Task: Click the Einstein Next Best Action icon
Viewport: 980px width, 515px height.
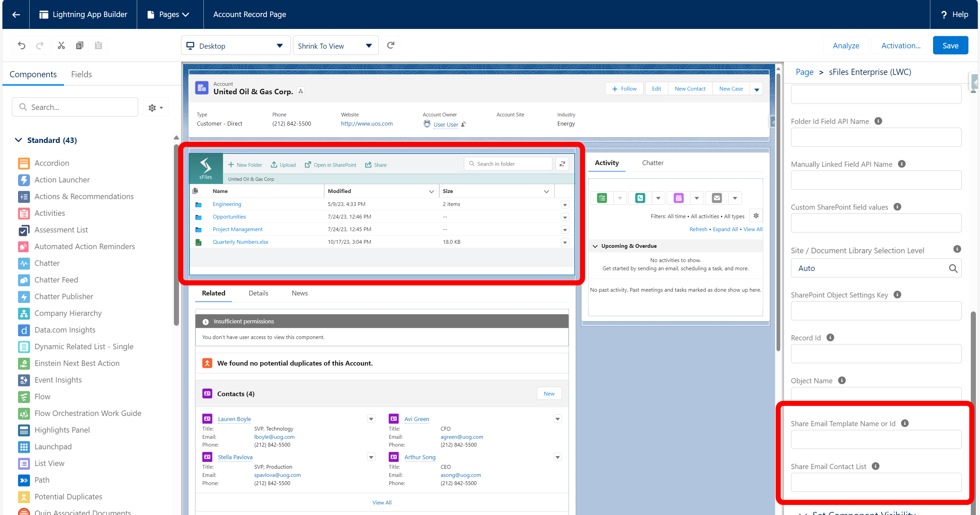Action: [24, 364]
